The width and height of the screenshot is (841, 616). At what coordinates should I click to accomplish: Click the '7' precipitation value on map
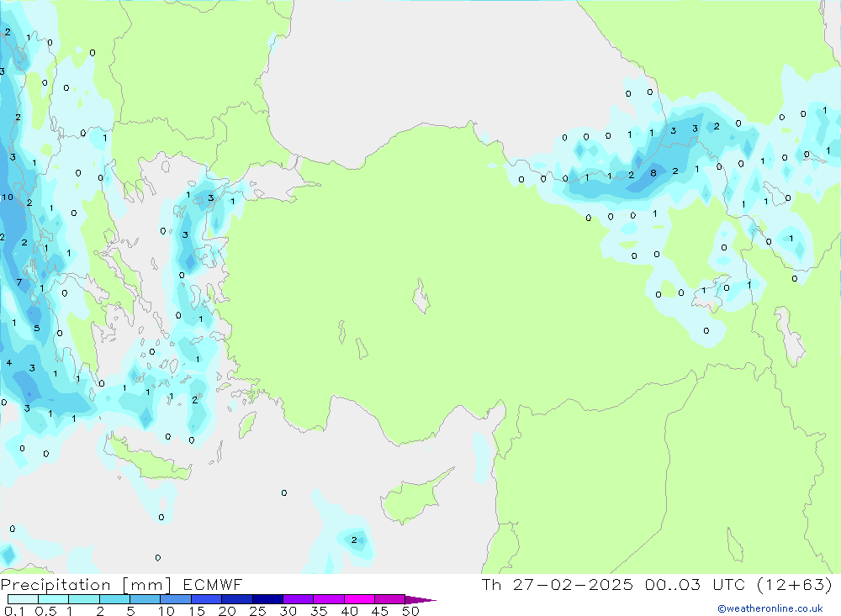(x=19, y=282)
